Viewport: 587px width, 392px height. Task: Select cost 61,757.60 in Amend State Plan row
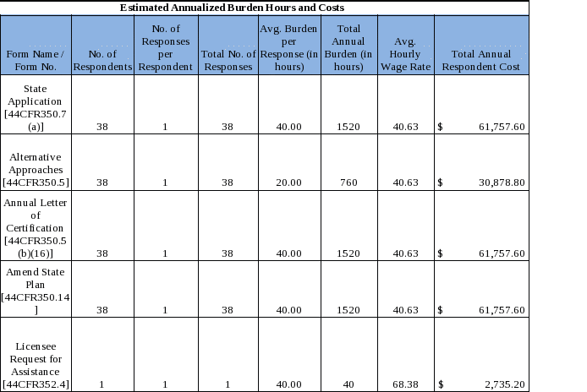[502, 310]
